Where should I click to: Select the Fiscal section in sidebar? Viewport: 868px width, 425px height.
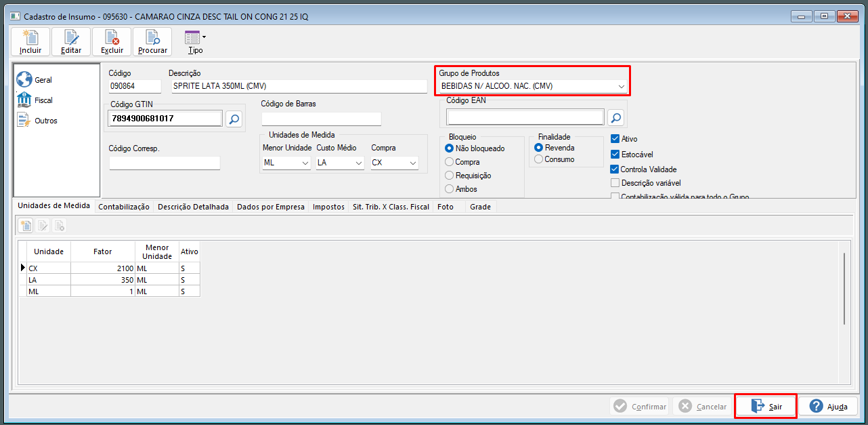(x=35, y=100)
